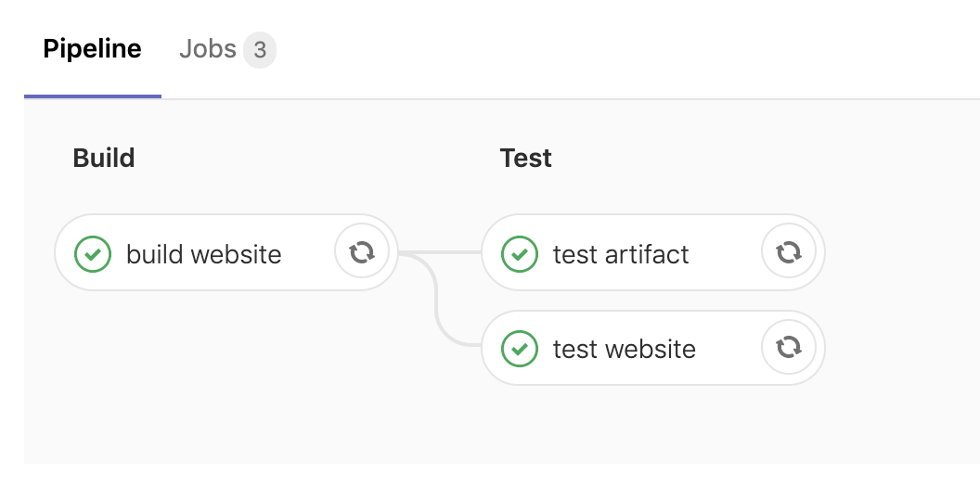
Task: Switch to the Jobs tab
Action: (x=227, y=49)
